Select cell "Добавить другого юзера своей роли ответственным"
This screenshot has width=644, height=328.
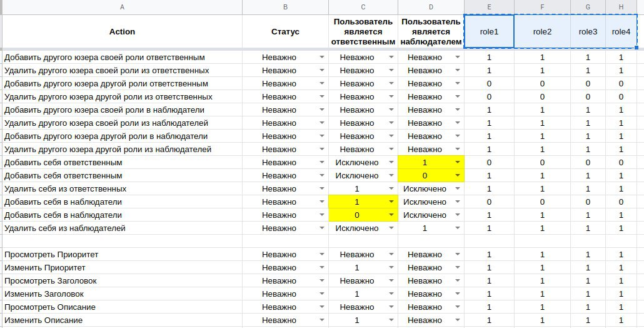click(122, 58)
